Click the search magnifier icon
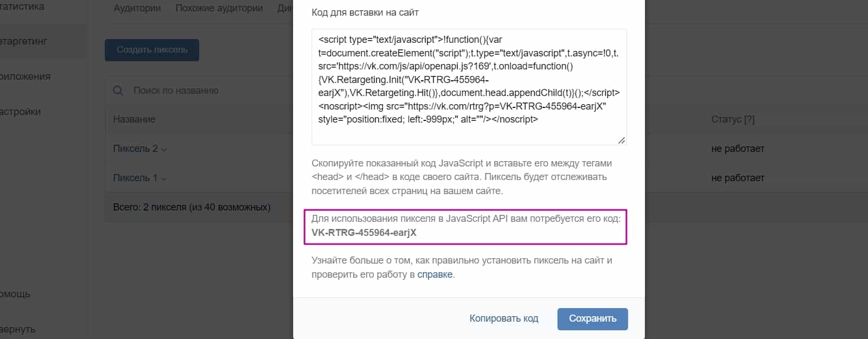Screen dimensions: 868x339 [x=118, y=91]
